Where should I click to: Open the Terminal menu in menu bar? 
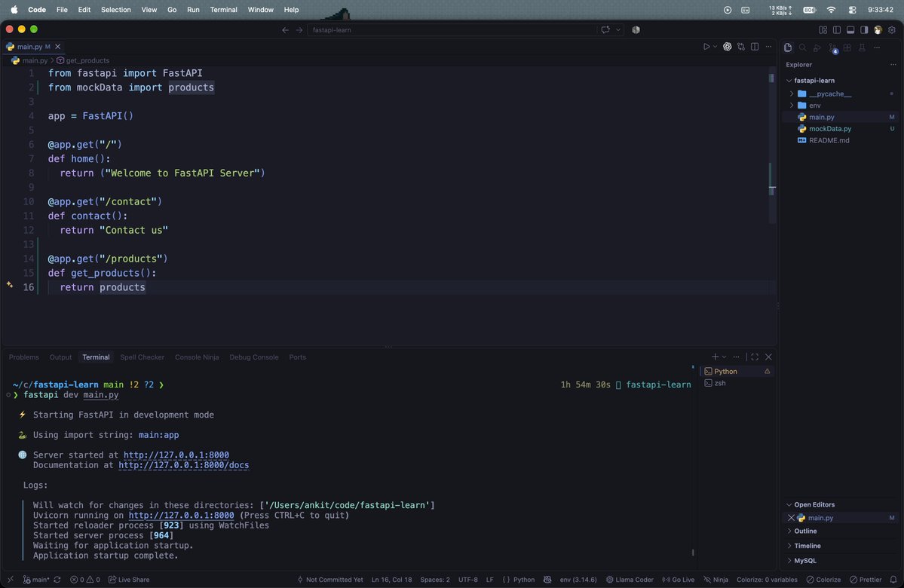[224, 10]
